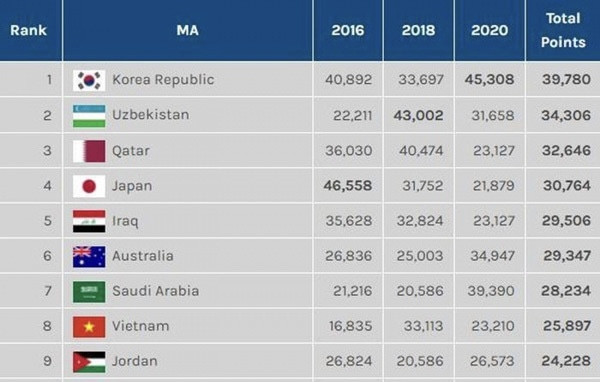
Task: Click the Korea Republic flag icon
Action: (89, 81)
